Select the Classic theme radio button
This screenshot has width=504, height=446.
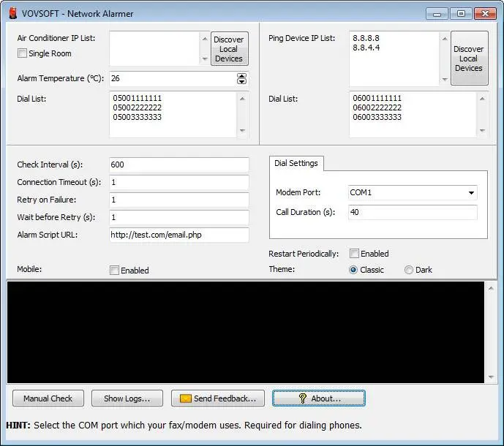click(x=353, y=270)
